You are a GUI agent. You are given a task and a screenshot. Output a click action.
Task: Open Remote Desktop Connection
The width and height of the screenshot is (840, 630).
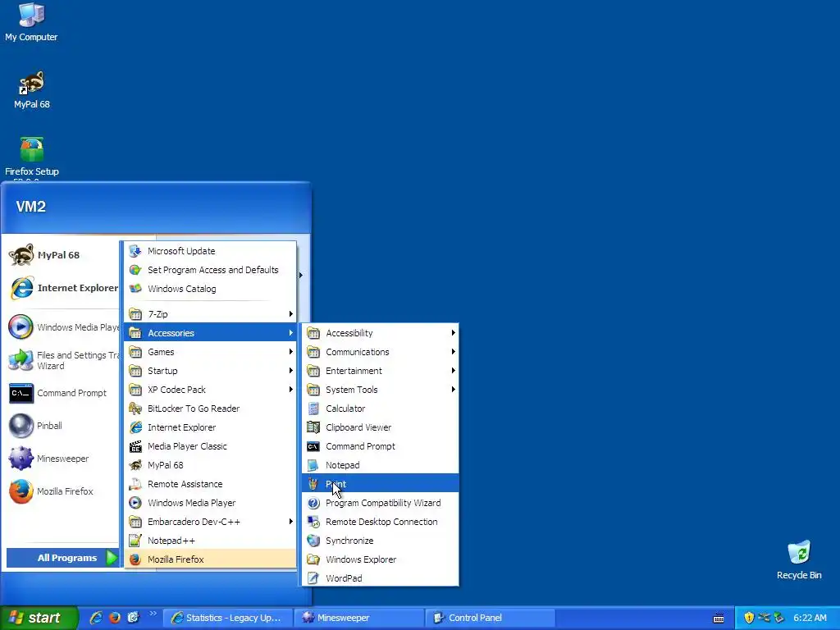coord(381,522)
